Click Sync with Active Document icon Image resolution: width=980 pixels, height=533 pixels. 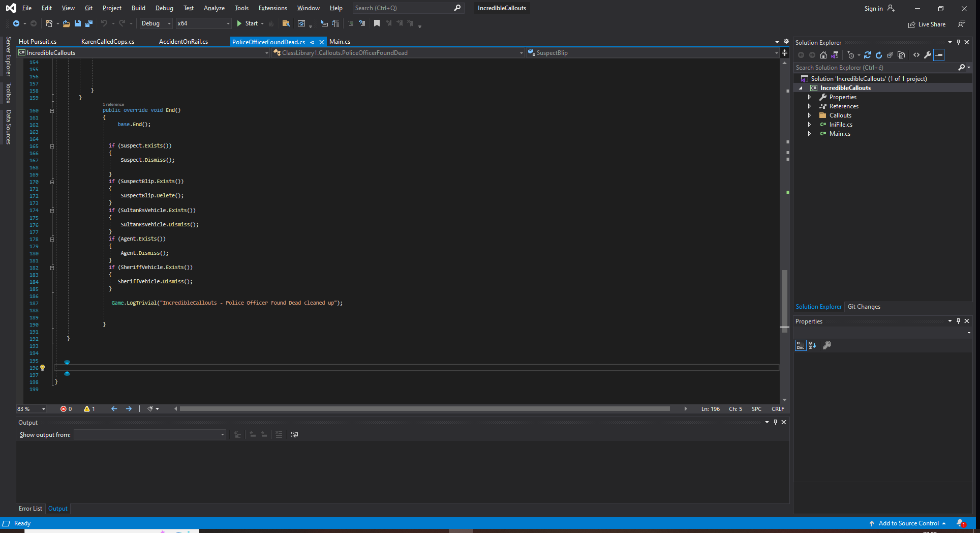(867, 55)
